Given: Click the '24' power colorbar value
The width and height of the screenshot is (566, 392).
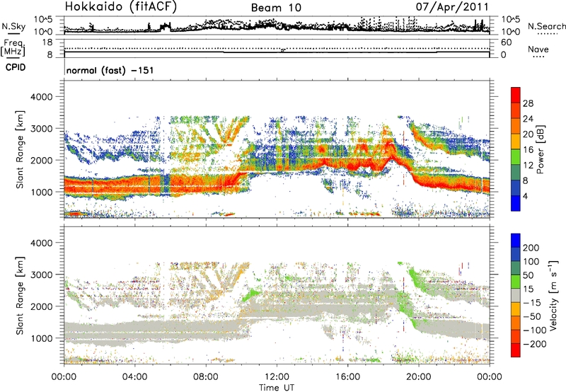Looking at the screenshot, I should tap(528, 119).
